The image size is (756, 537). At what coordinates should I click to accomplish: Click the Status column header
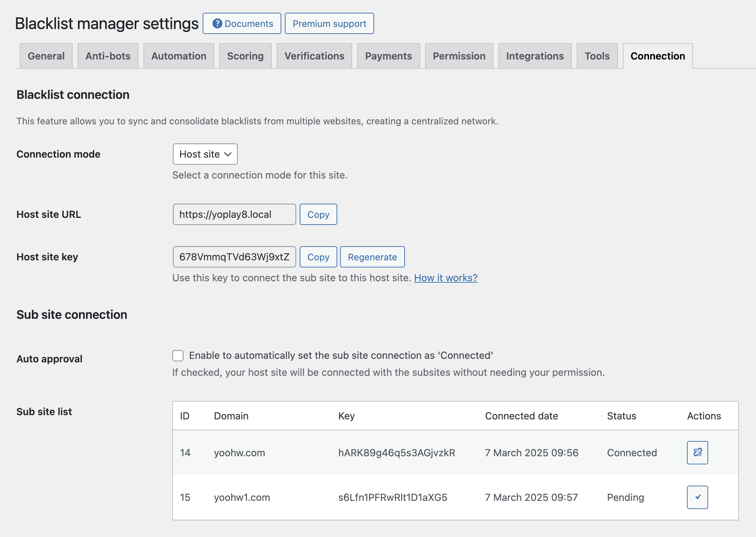click(622, 416)
